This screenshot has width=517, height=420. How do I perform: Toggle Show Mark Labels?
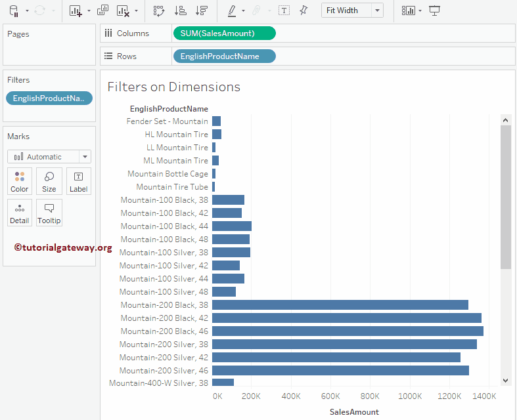pyautogui.click(x=284, y=10)
